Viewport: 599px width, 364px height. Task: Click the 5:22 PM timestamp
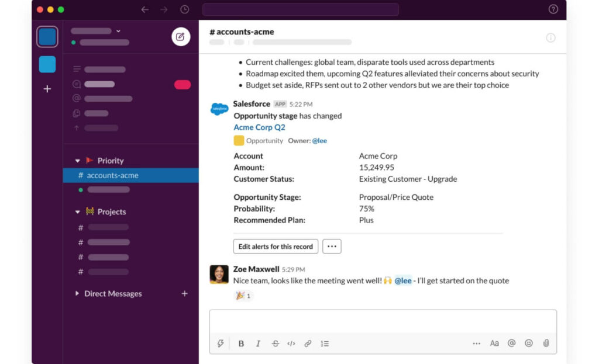pos(301,104)
